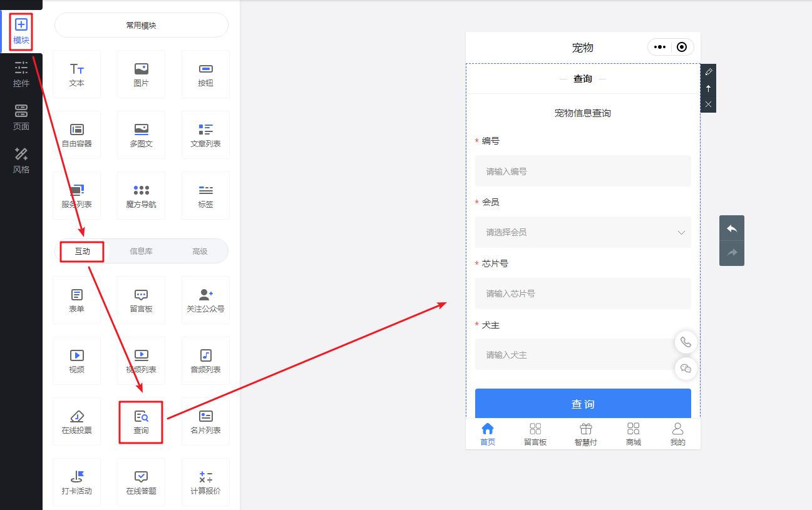The image size is (812, 510).
Task: Go to the 商城 bottom tab
Action: (634, 434)
